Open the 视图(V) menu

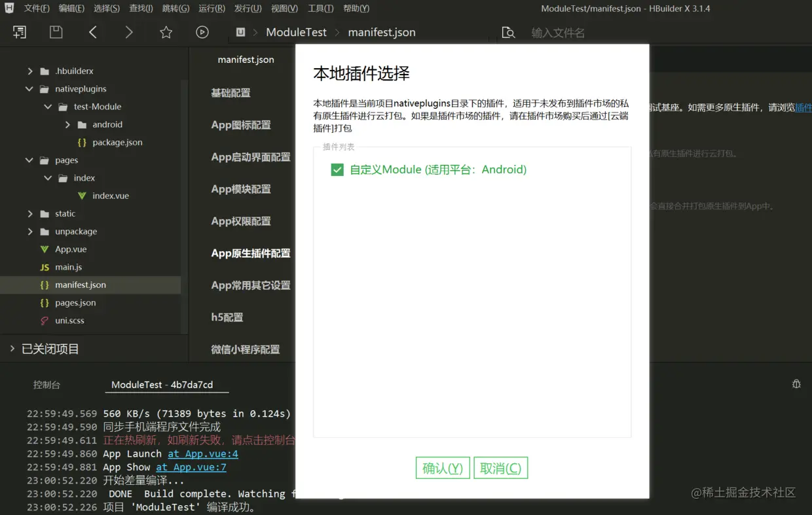click(284, 9)
